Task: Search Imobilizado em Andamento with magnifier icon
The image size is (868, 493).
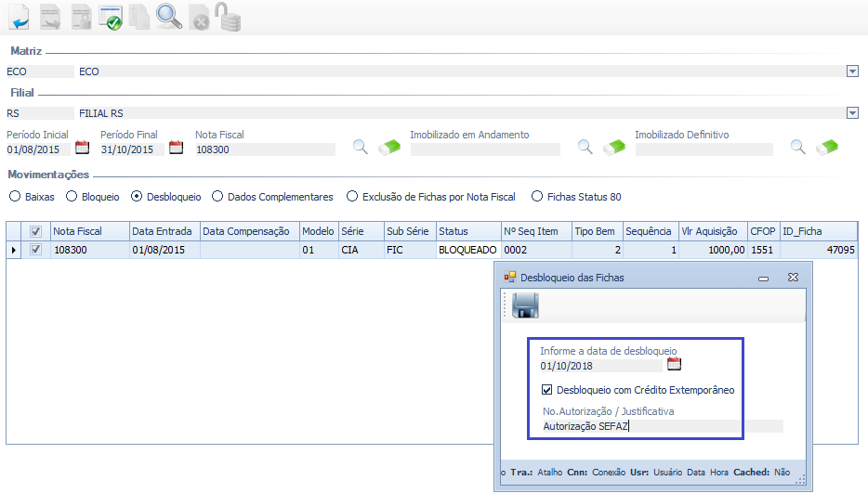Action: click(585, 147)
